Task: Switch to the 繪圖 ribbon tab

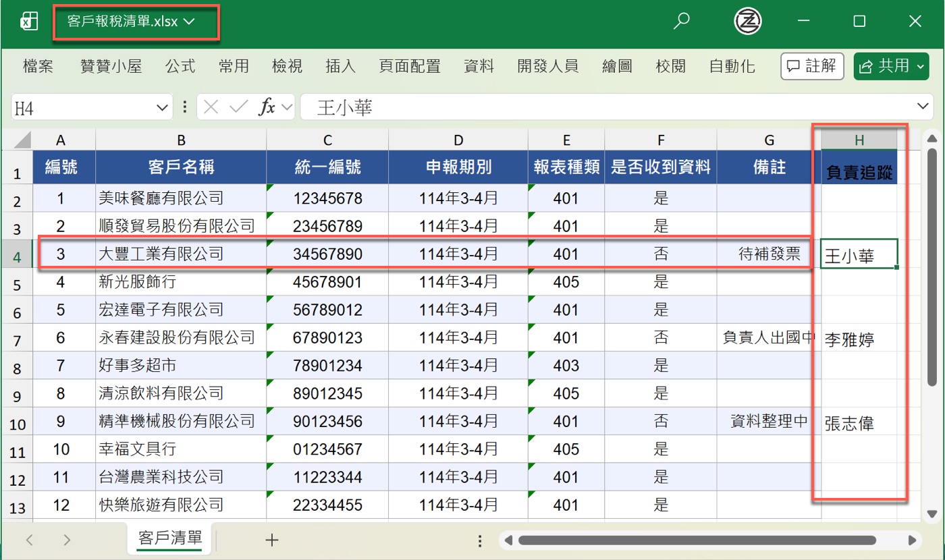Action: click(x=616, y=66)
